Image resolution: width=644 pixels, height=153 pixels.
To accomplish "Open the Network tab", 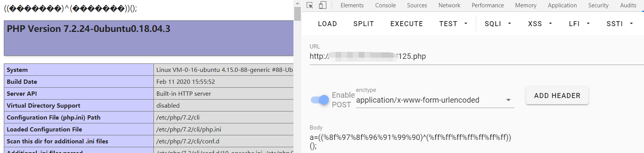I will click(x=449, y=5).
